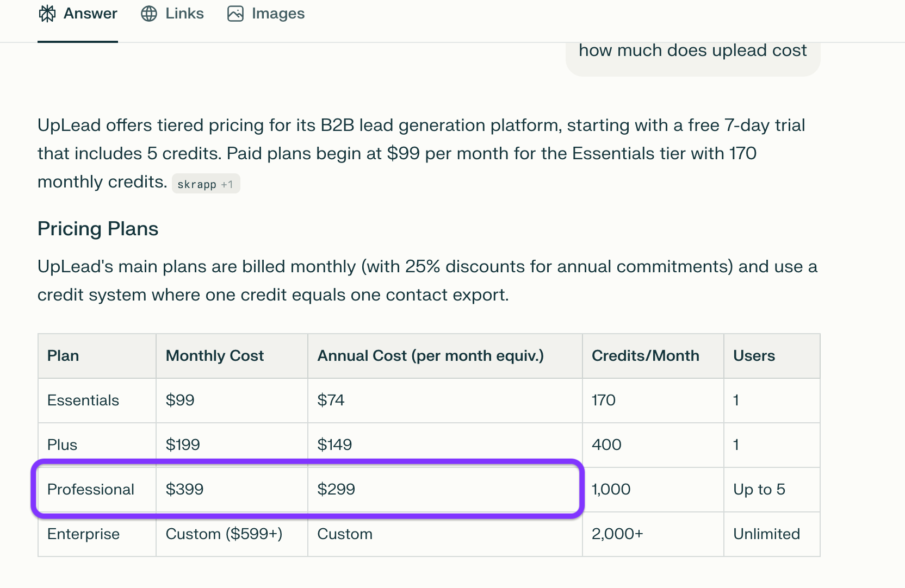Switch to the Links tab label
The image size is (905, 588).
pyautogui.click(x=184, y=14)
